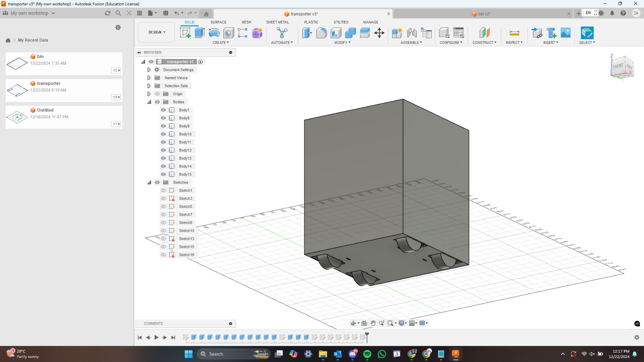The image size is (644, 362).
Task: Switch to the PLASTIC tab
Action: [311, 22]
